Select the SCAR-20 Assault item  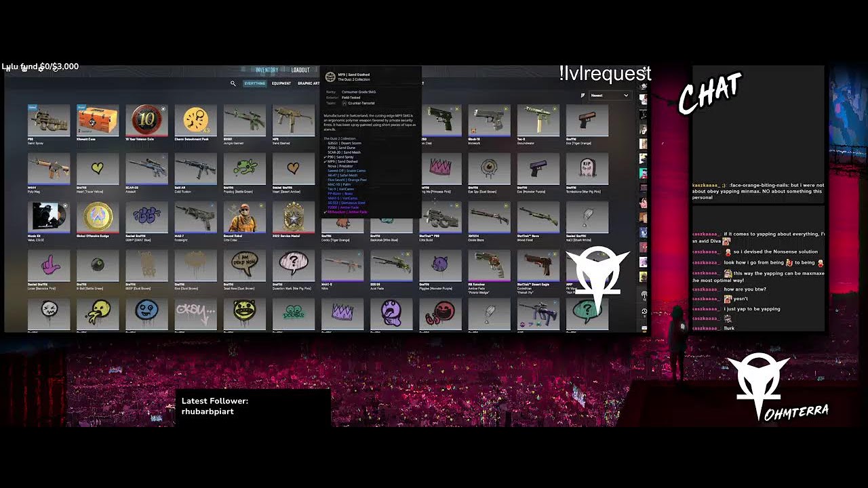pos(146,169)
